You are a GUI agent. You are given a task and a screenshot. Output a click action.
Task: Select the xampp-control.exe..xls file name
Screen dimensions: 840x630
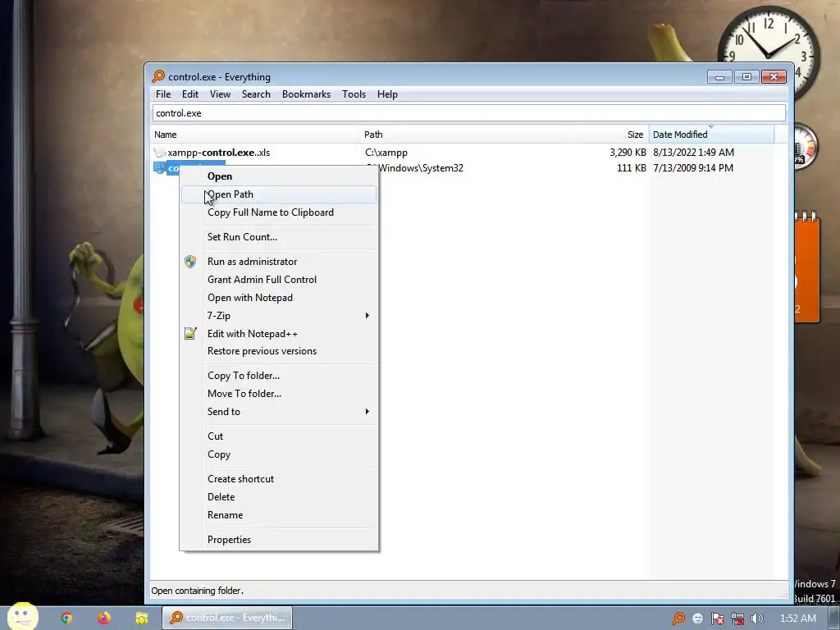[218, 153]
